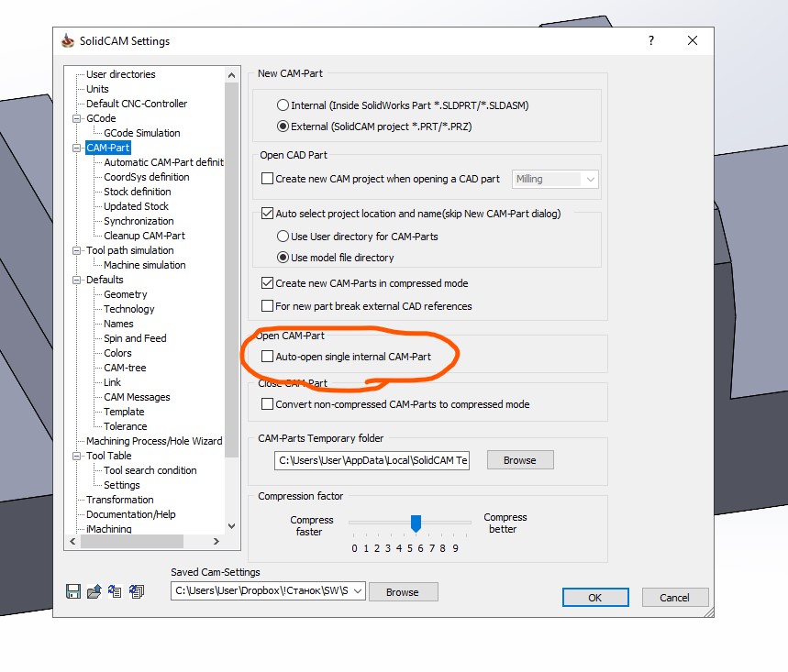
Task: Select Settings under Tool Table
Action: tap(122, 485)
